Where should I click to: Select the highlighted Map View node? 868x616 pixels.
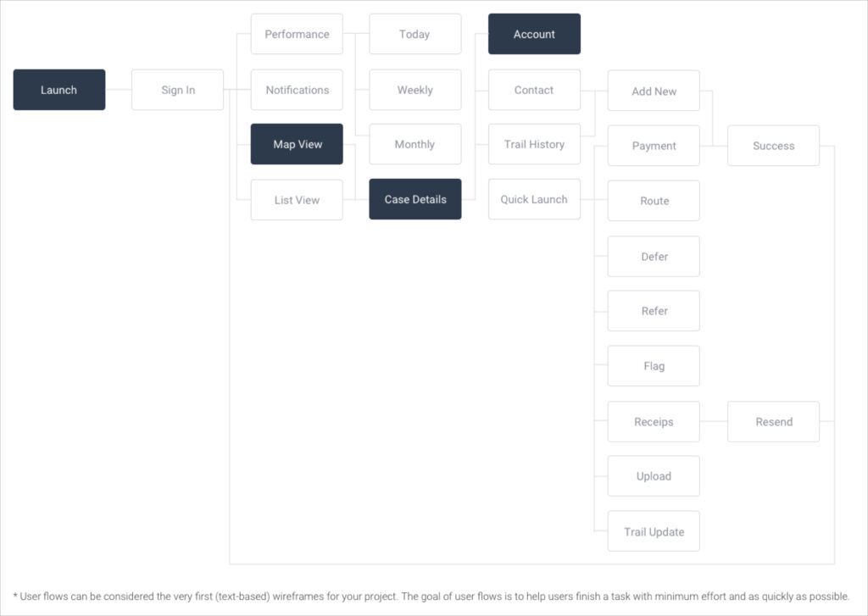(297, 144)
